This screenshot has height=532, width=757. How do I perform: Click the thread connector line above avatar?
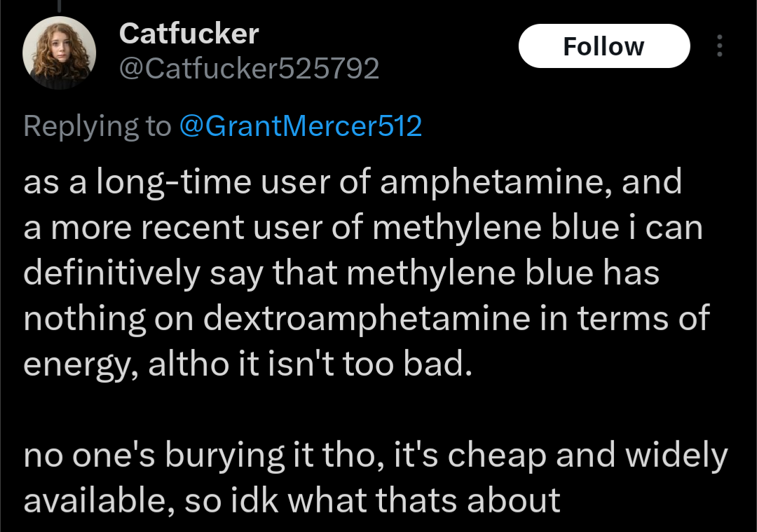click(60, 6)
